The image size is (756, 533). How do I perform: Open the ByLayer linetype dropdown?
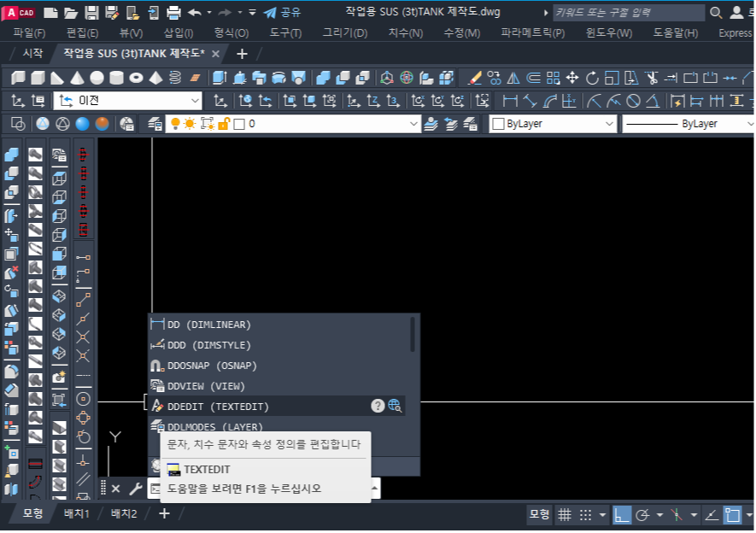coord(688,124)
